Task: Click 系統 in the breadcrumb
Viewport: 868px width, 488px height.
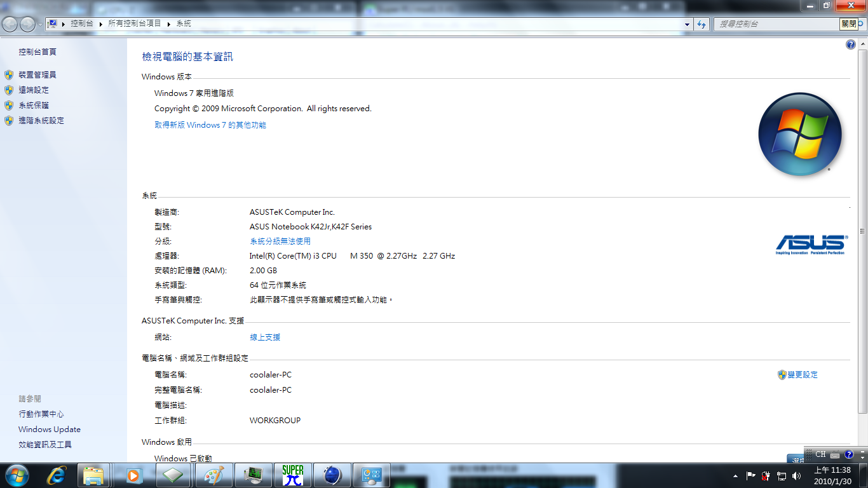Action: pos(184,24)
